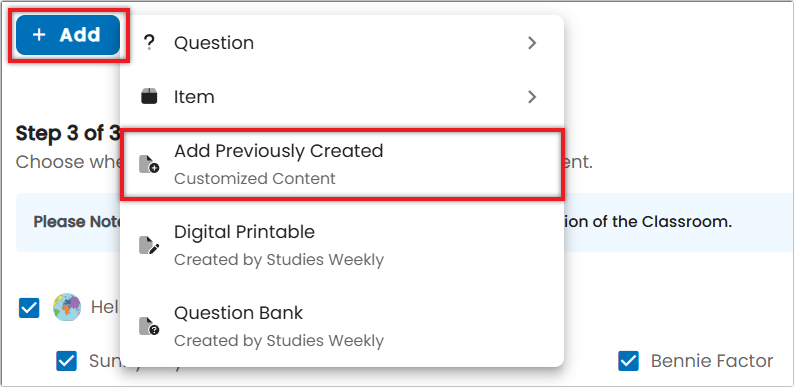Click the plus icon in Add button
The image size is (795, 388).
coord(39,34)
